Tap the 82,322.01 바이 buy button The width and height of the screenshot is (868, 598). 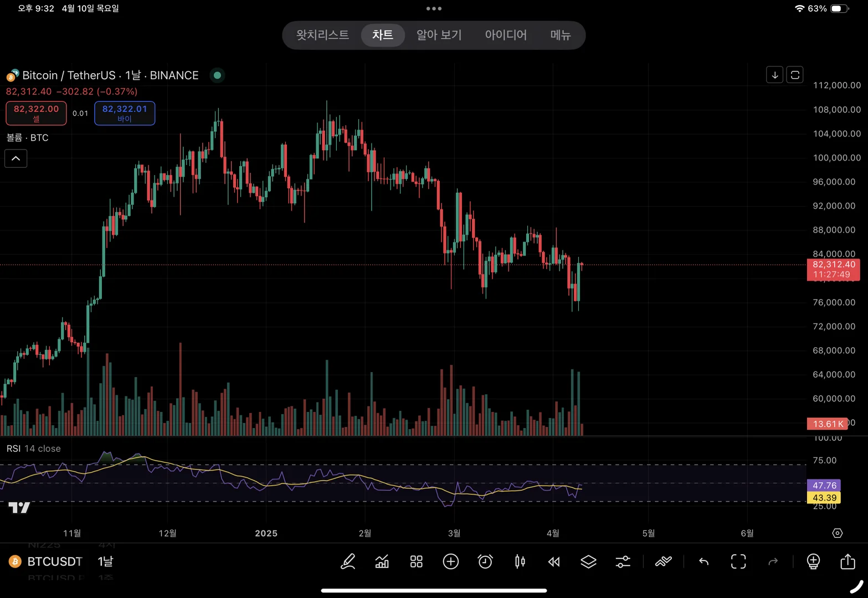coord(125,113)
